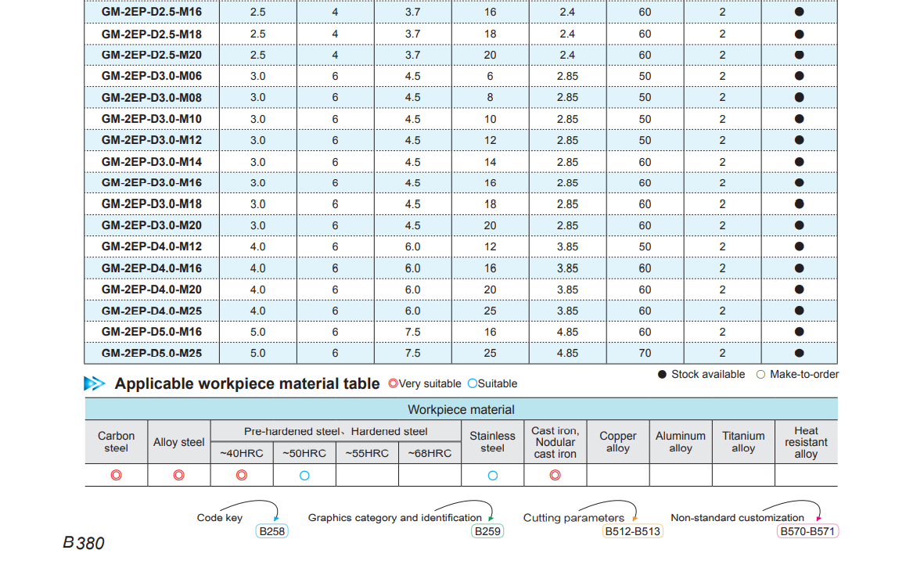Select the GM-2EP-D2.5-M20 model name

pos(152,55)
